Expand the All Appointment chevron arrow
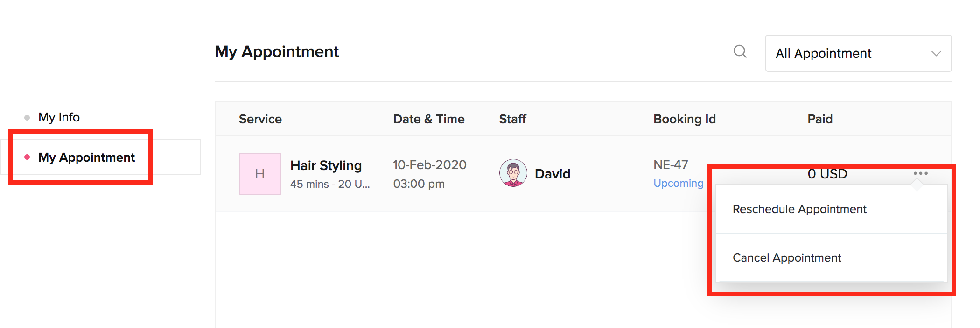This screenshot has height=328, width=980. (x=936, y=54)
